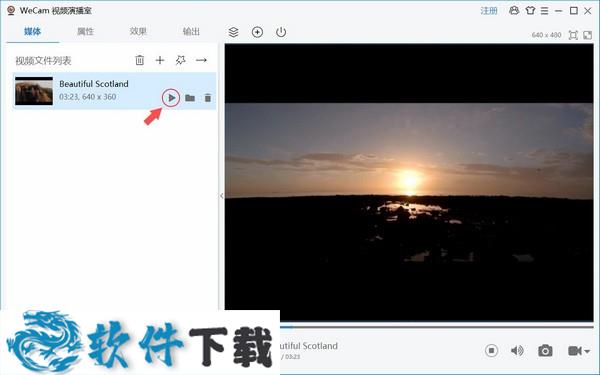
Task: Click the video preview area
Action: coord(409,182)
